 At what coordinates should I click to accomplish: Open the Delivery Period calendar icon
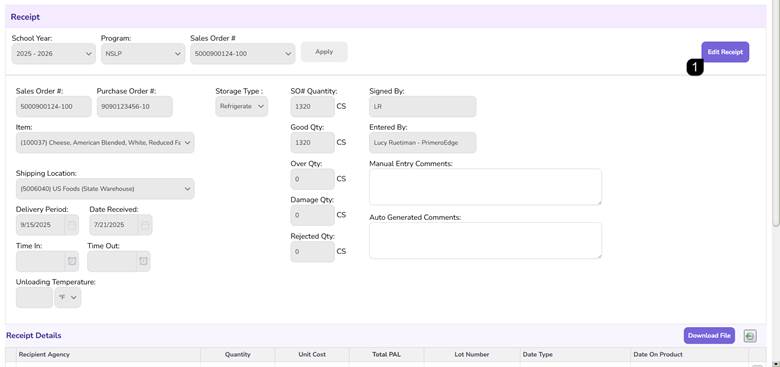[x=72, y=225]
